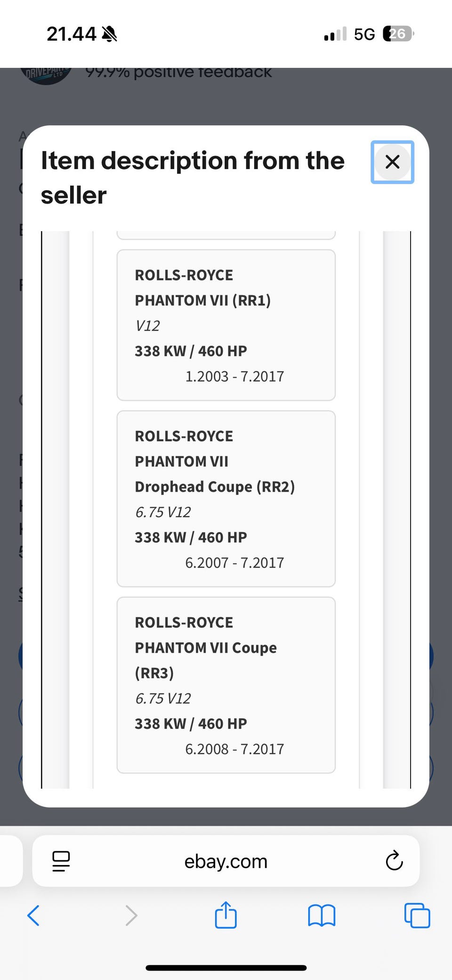Close the item description dialog
Image resolution: width=452 pixels, height=980 pixels.
tap(392, 162)
